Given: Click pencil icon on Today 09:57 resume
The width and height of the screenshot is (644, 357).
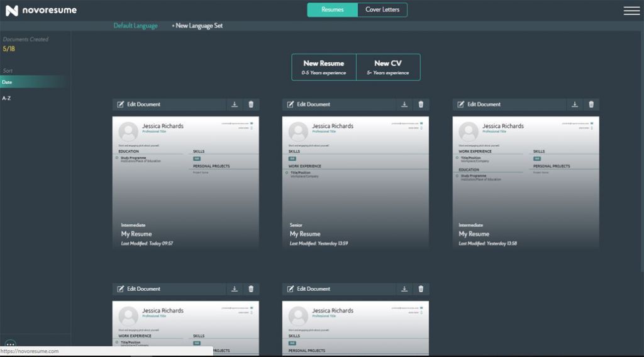Looking at the screenshot, I should coord(120,105).
